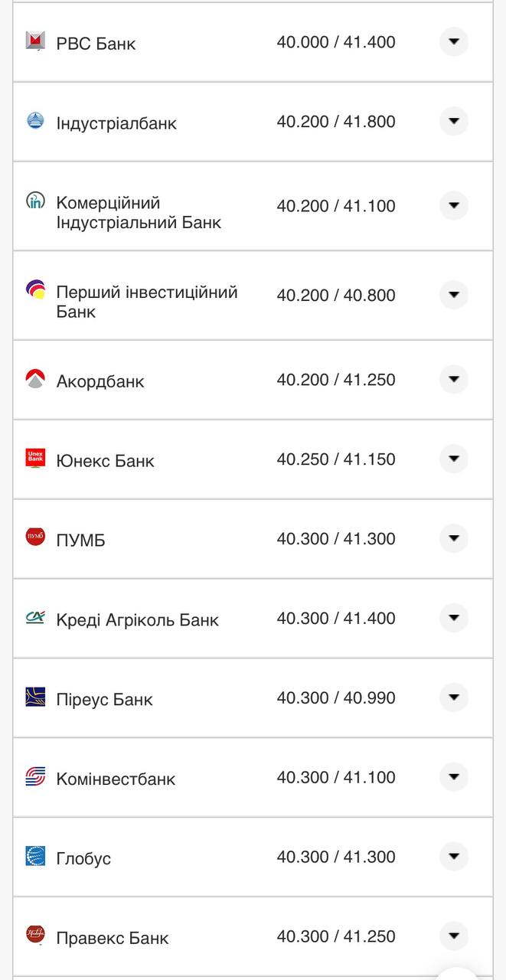This screenshot has width=506, height=980.
Task: Click the Акордбанк bank name
Action: (x=100, y=381)
